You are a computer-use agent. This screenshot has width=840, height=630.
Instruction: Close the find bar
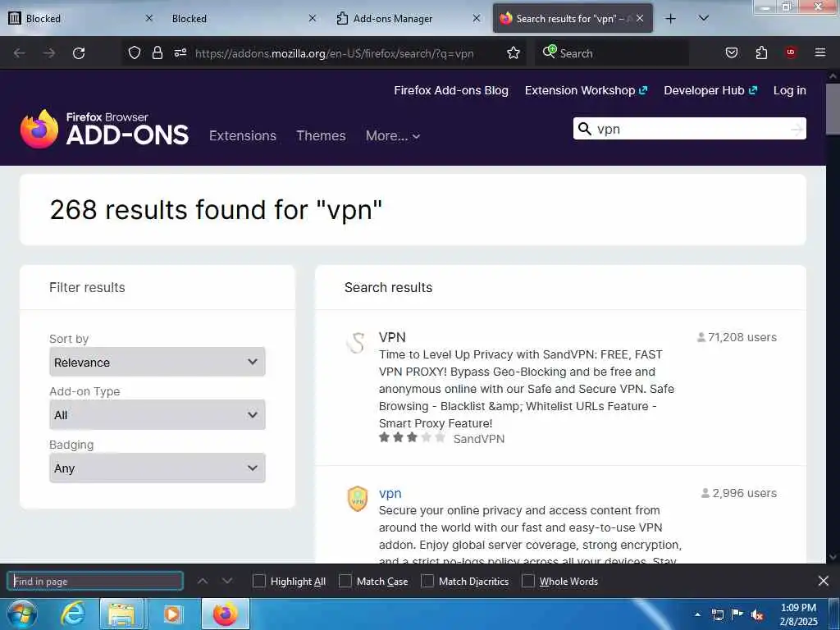[x=824, y=581]
